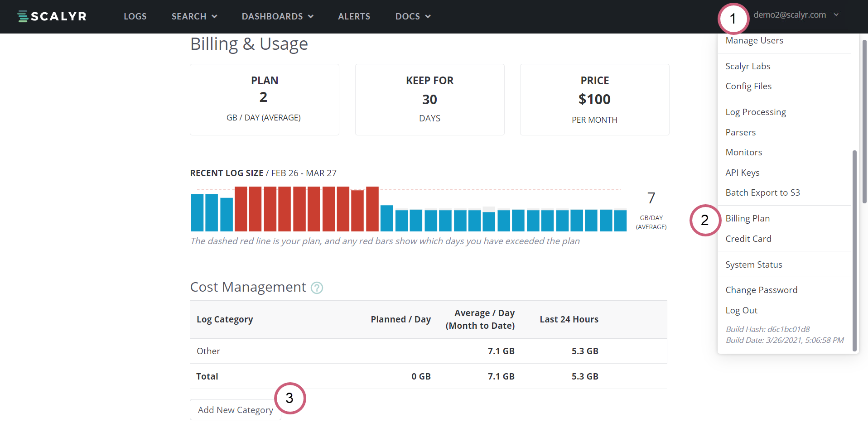Open the ALERTS section
The width and height of the screenshot is (868, 423).
pyautogui.click(x=354, y=16)
